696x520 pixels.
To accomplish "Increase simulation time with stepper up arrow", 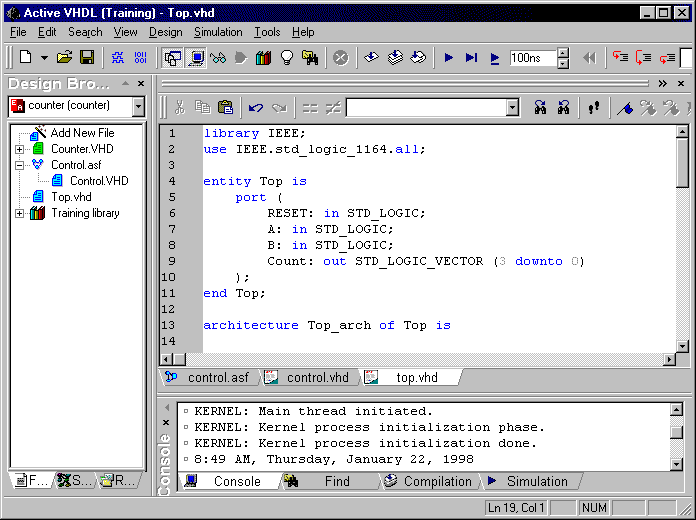I will (x=562, y=53).
